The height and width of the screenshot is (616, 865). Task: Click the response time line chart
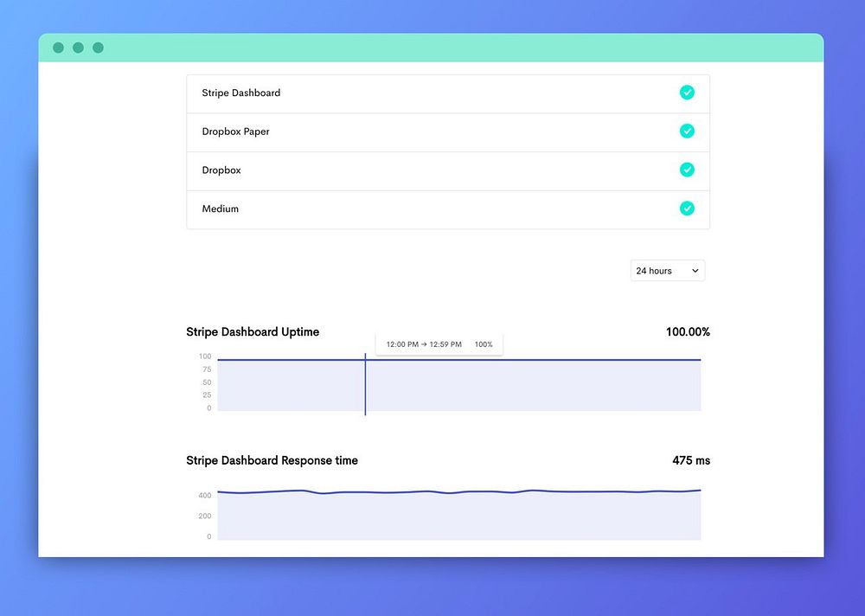pos(459,513)
